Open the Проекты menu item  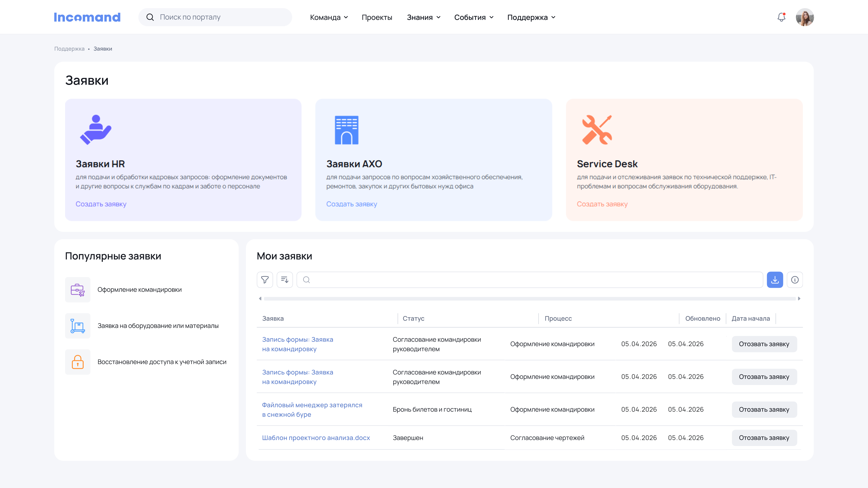pyautogui.click(x=377, y=17)
